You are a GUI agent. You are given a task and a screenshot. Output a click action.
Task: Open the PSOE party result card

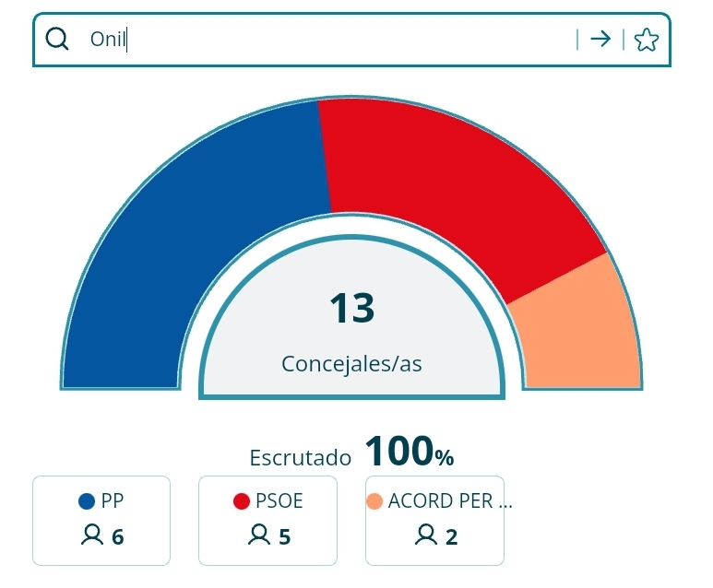(267, 521)
